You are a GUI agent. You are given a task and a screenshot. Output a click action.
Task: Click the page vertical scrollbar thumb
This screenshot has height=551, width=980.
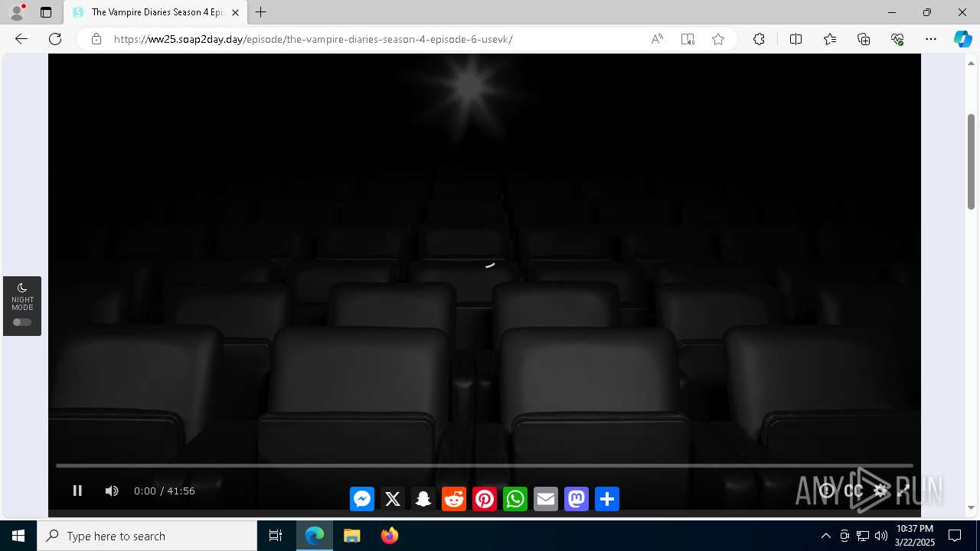coord(972,161)
